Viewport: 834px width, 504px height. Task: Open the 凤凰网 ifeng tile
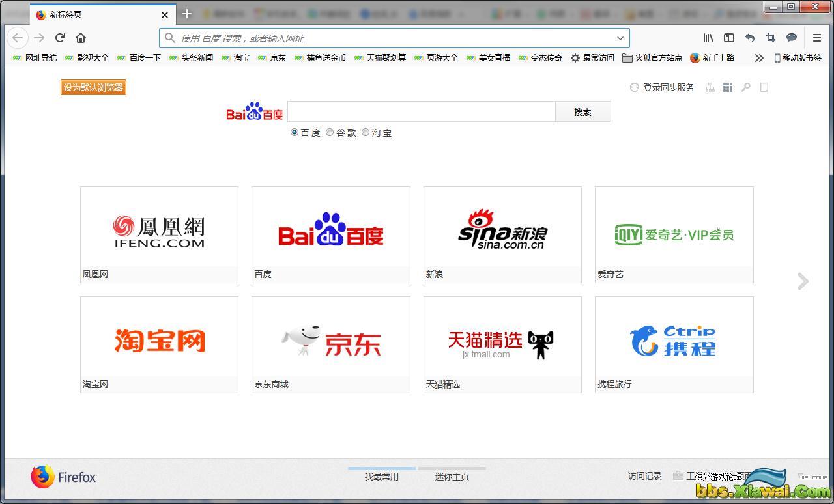(159, 234)
